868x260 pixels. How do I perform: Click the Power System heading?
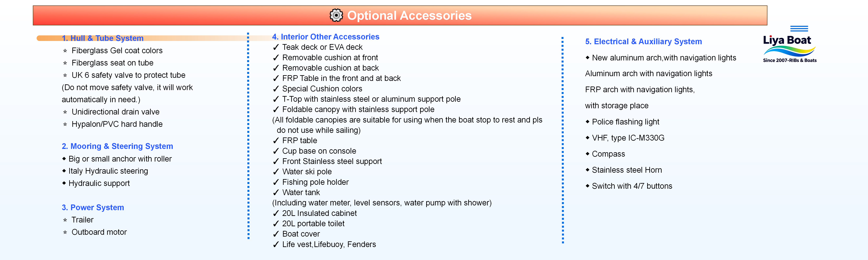(x=93, y=208)
